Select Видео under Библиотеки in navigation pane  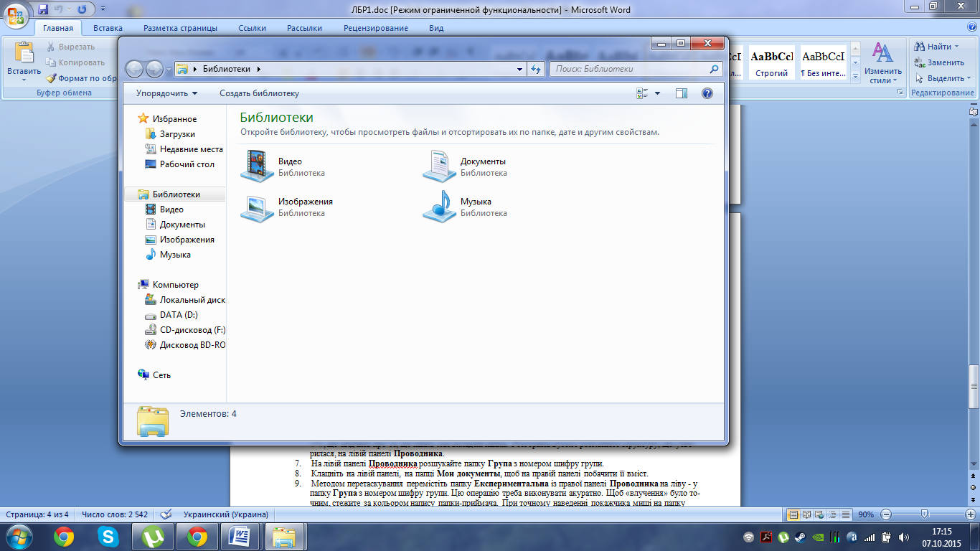(x=164, y=209)
